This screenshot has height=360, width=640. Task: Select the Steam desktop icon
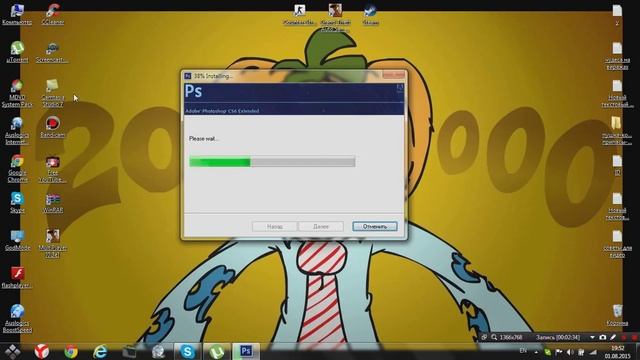[371, 14]
